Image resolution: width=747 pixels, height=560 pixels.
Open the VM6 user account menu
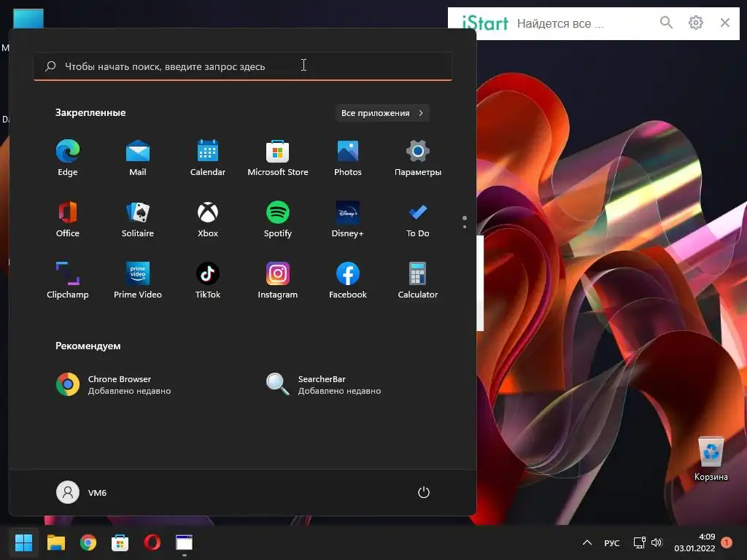[82, 492]
